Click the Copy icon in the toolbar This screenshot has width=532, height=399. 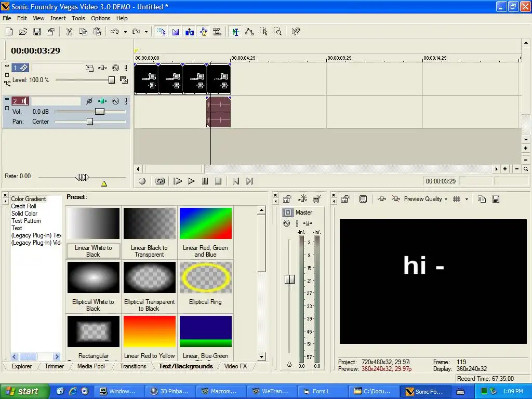click(x=83, y=32)
